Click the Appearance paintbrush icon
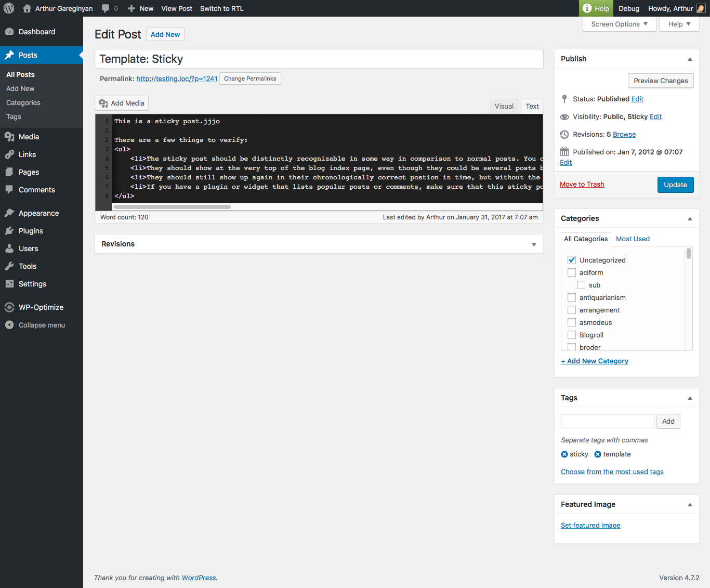This screenshot has width=710, height=588. pyautogui.click(x=9, y=213)
